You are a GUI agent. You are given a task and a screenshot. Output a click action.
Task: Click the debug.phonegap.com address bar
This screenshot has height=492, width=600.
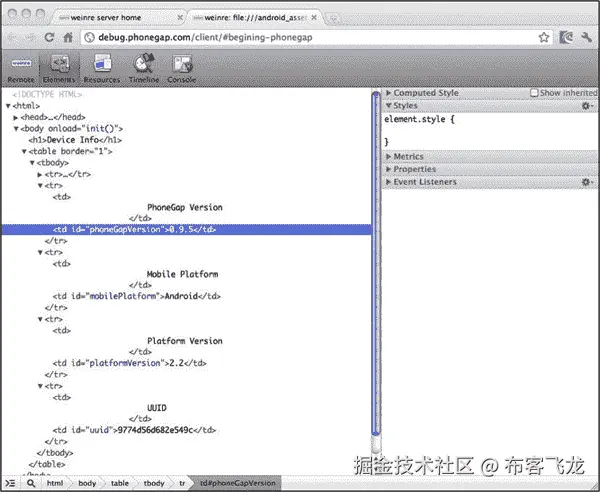(316, 37)
